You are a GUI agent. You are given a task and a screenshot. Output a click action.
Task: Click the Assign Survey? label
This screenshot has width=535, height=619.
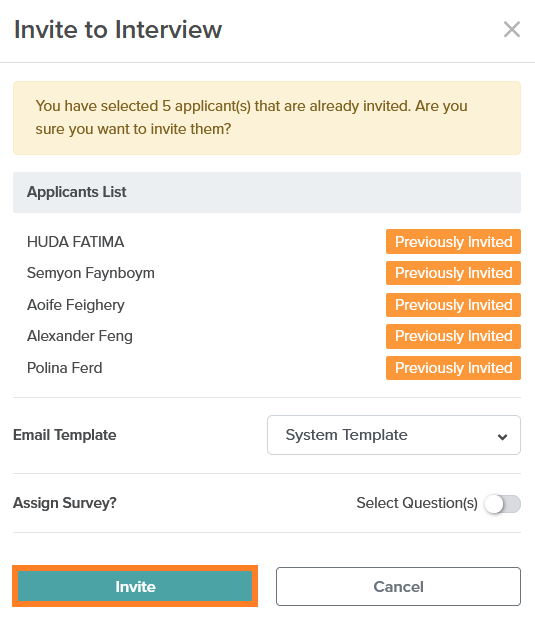click(65, 503)
